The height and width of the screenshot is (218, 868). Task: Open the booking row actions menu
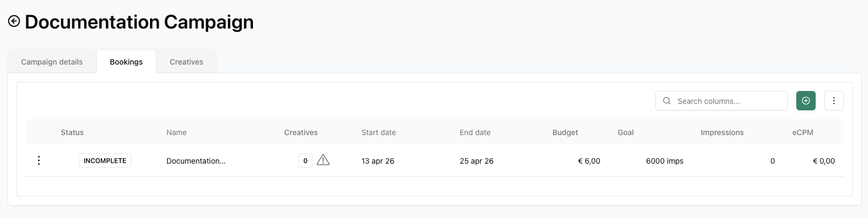click(x=39, y=160)
